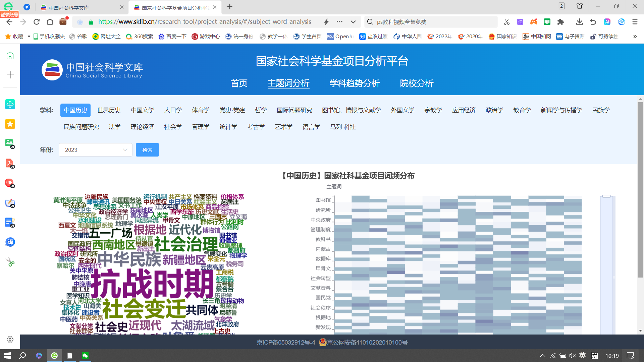644x362 pixels.
Task: Select the 主题词分析 navigation item
Action: pos(288,83)
